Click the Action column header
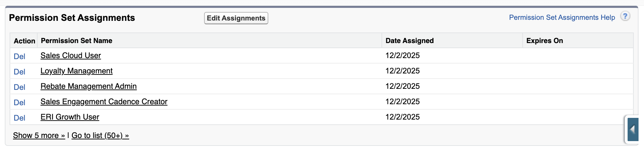 click(24, 41)
